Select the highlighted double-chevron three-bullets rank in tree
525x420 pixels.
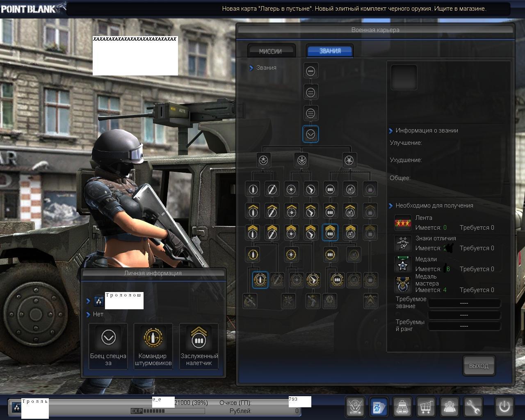click(330, 232)
